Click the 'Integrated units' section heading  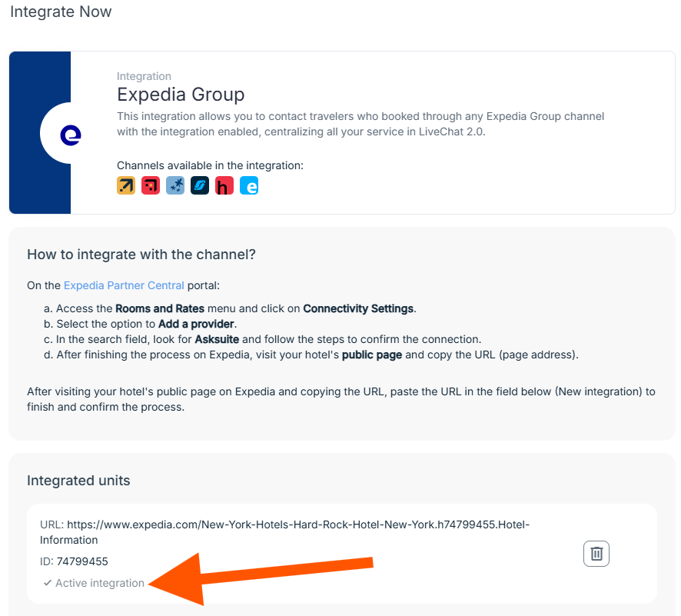[78, 481]
